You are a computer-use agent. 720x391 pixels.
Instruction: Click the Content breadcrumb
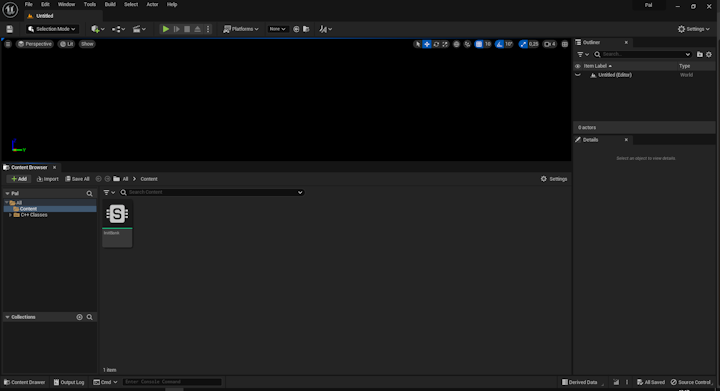(149, 179)
